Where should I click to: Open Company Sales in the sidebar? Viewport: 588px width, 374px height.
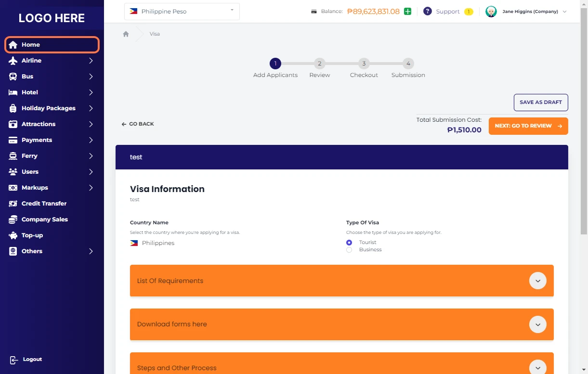coord(44,219)
